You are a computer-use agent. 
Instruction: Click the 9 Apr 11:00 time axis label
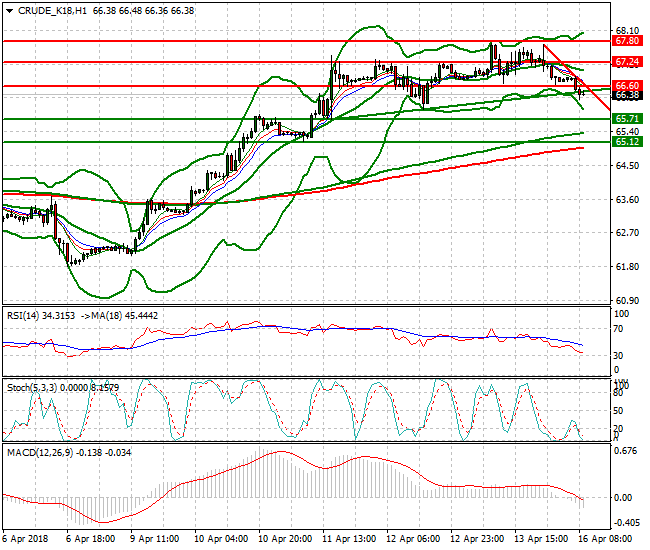pos(155,539)
